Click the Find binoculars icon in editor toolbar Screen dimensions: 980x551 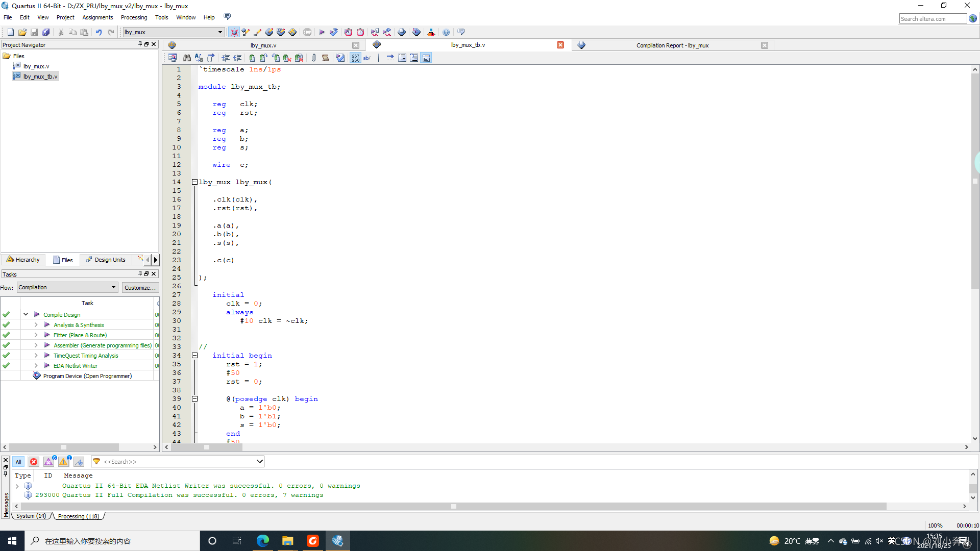tap(187, 58)
